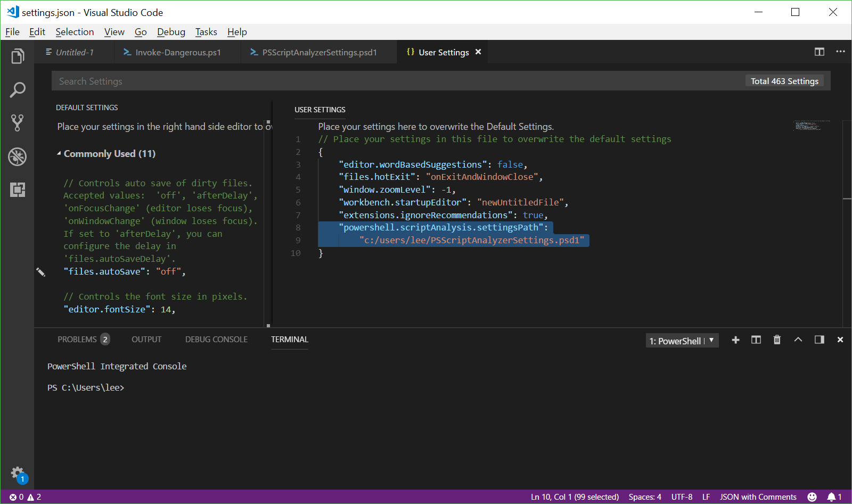
Task: Click the "editor.wordBasedSuggestions" line
Action: pos(433,164)
